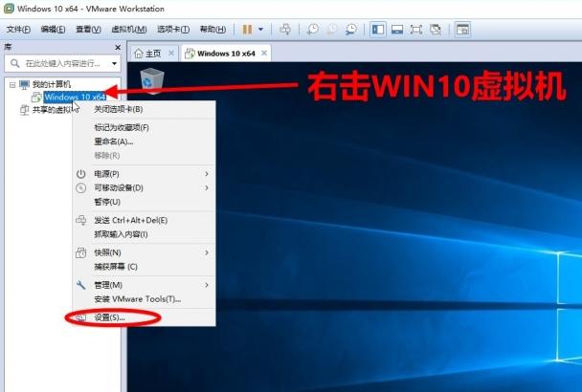Click the Unity mode toolbar icon
The image size is (582, 392).
coord(435,30)
